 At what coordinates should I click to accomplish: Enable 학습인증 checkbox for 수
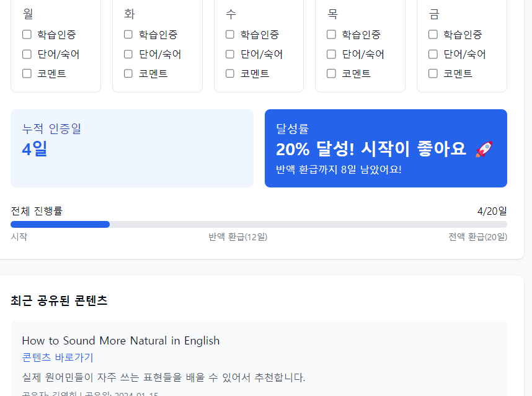(x=229, y=34)
